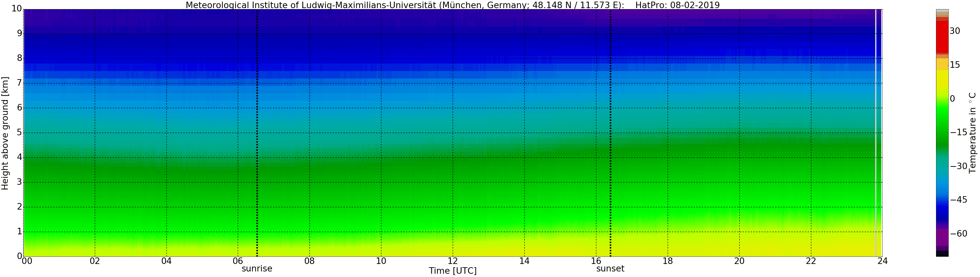Click the colorbar tick label '−15'
The height and width of the screenshot is (277, 980).
[x=958, y=133]
